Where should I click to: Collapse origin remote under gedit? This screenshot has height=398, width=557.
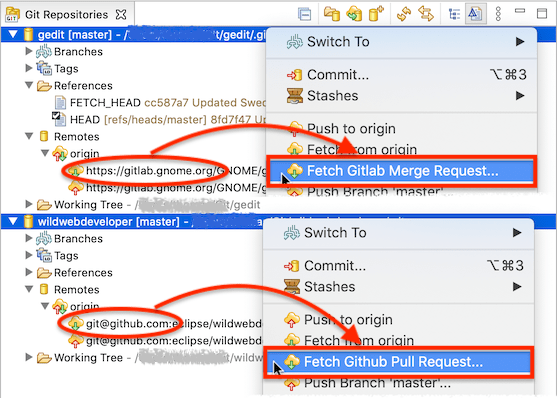tap(45, 153)
